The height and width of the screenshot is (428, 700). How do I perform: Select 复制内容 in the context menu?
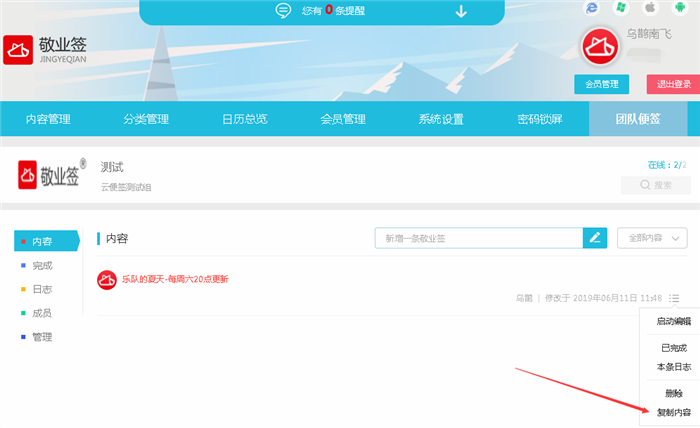[x=673, y=412]
